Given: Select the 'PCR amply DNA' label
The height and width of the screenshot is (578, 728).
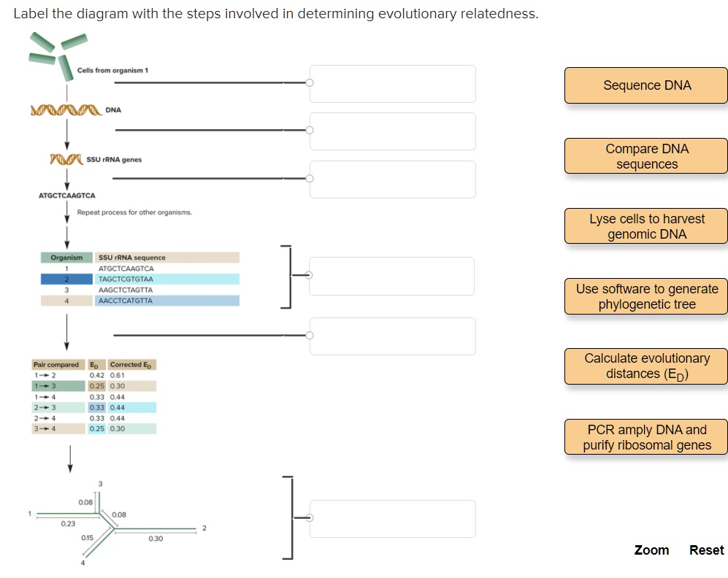Looking at the screenshot, I should coord(645,436).
